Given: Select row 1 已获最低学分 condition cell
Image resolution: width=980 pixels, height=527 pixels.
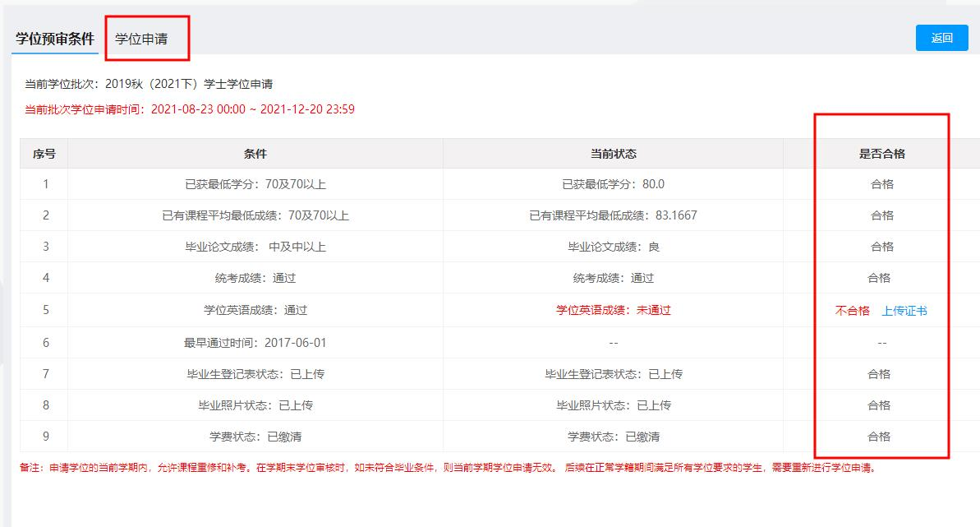Looking at the screenshot, I should pyautogui.click(x=255, y=185).
